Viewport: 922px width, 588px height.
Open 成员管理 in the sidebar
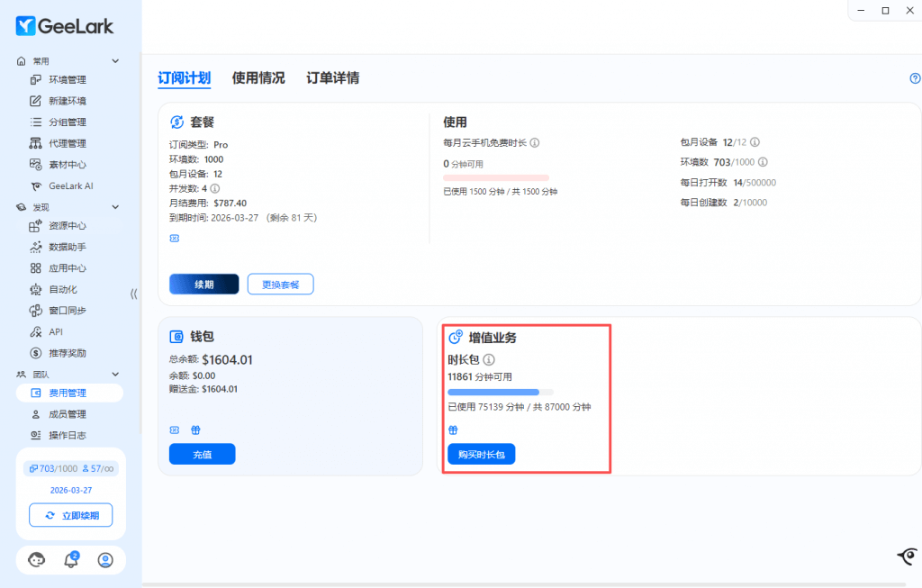tap(68, 414)
